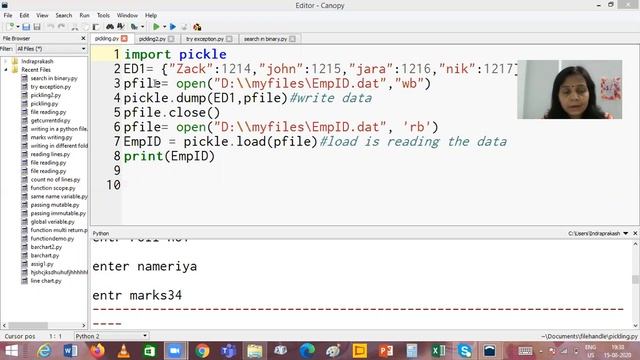Select getcurrentdir.py in Recent Files

[x=50, y=120]
